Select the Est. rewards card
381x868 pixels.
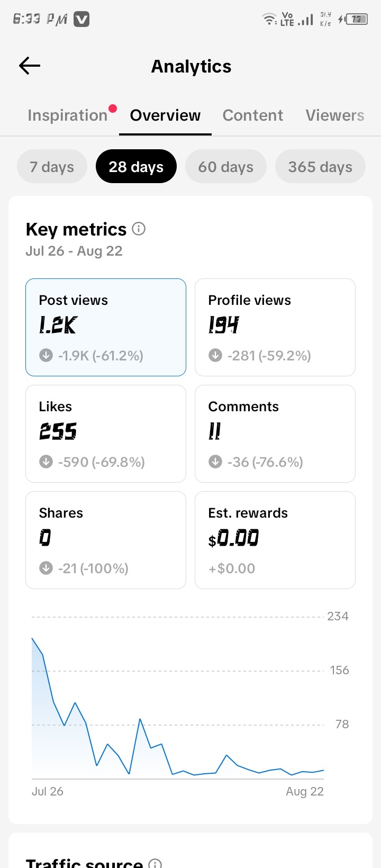[x=275, y=540]
